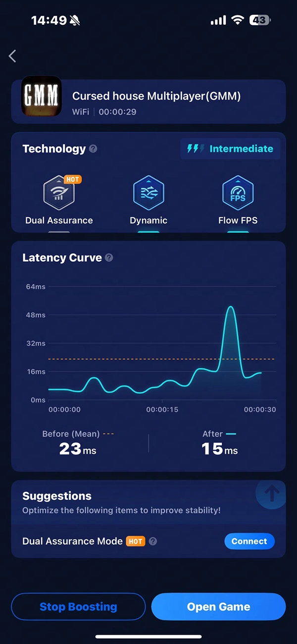Open the Intermediate boost level selector

[x=230, y=149]
